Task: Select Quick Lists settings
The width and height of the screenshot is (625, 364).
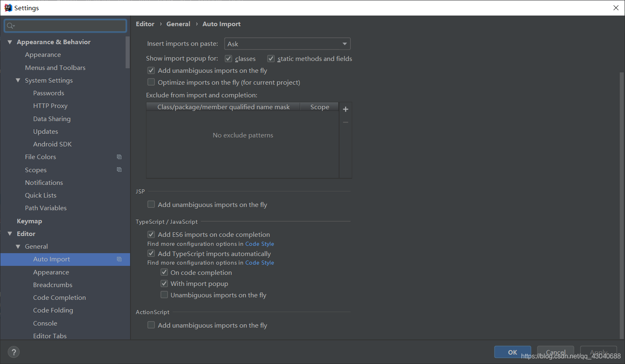Action: click(41, 195)
